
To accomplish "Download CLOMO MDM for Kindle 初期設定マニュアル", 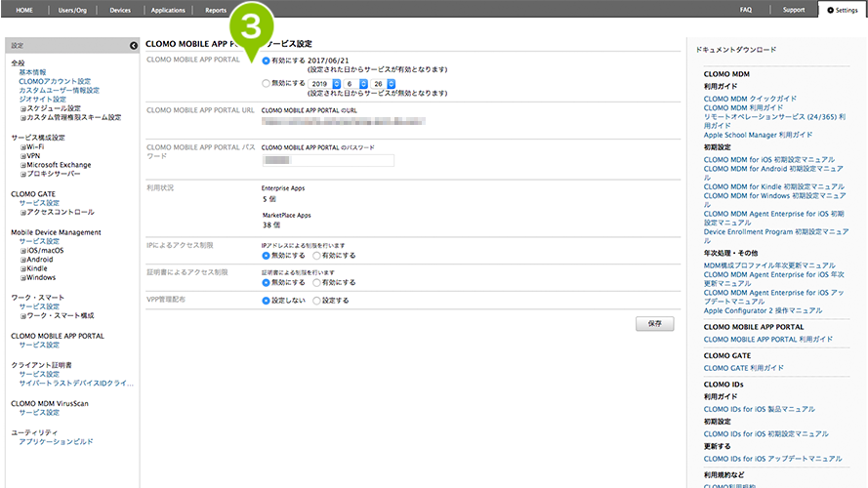I will [774, 187].
